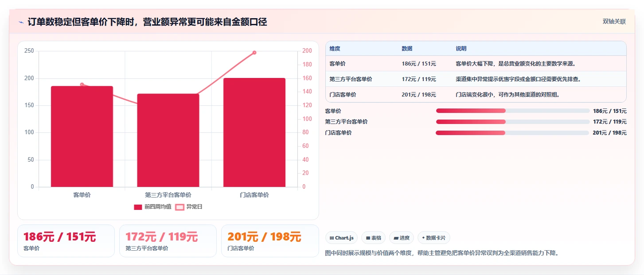Open the orange 201元 / 198元 data card
This screenshot has height=275, width=644.
[270, 241]
